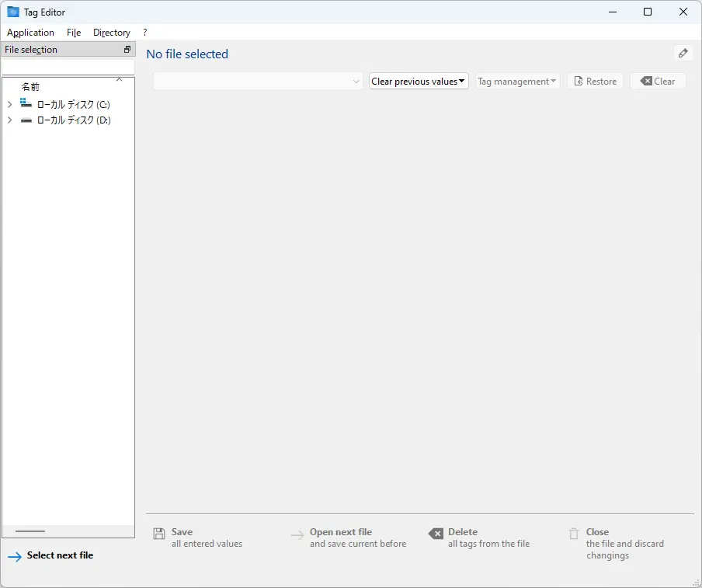This screenshot has height=588, width=702.
Task: Open the Tag management dropdown
Action: click(517, 82)
